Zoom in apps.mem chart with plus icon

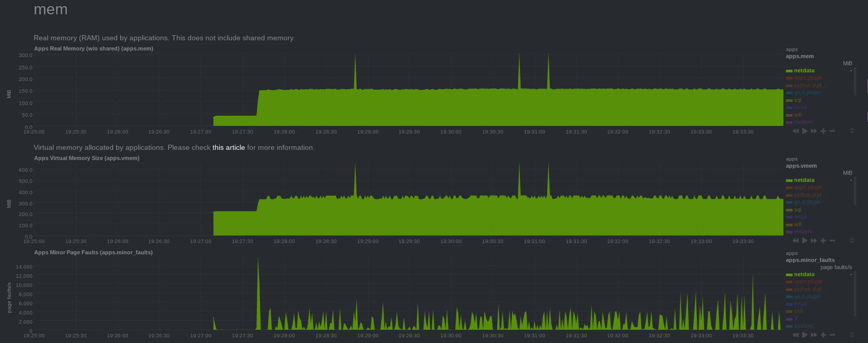pyautogui.click(x=823, y=131)
